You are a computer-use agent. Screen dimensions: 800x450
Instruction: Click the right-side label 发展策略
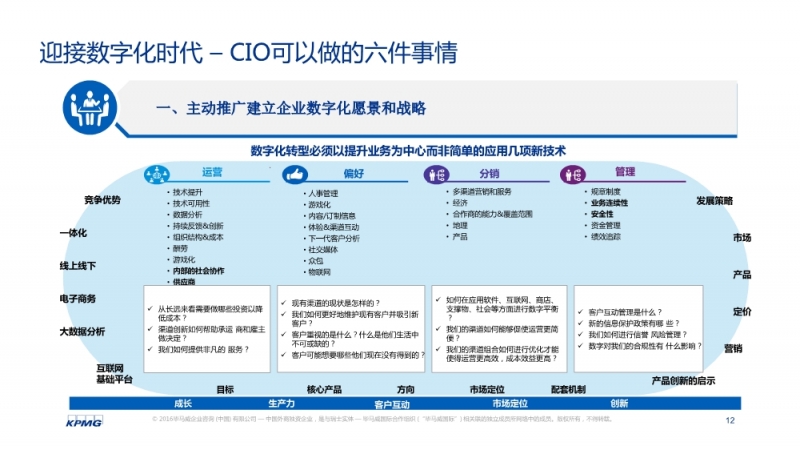pyautogui.click(x=714, y=201)
